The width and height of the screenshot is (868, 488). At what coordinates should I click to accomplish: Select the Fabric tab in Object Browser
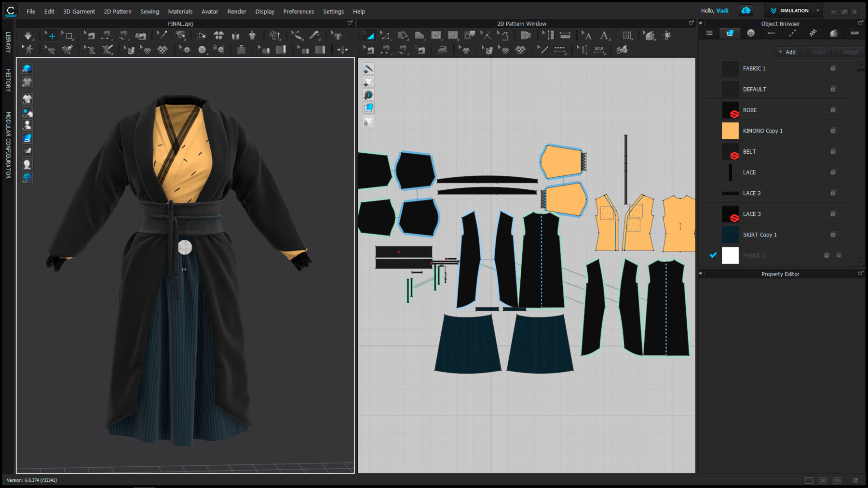[x=730, y=33]
